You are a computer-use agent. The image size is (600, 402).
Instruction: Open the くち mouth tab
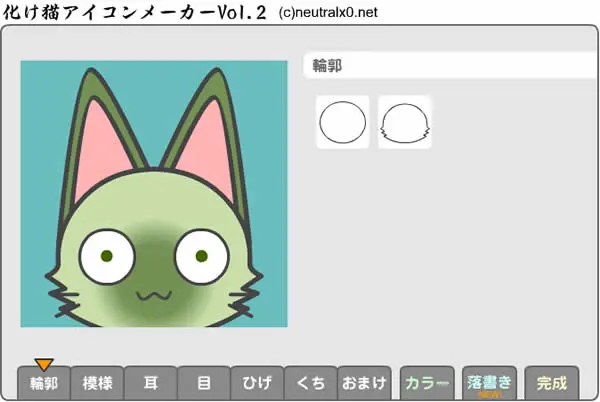(x=311, y=383)
